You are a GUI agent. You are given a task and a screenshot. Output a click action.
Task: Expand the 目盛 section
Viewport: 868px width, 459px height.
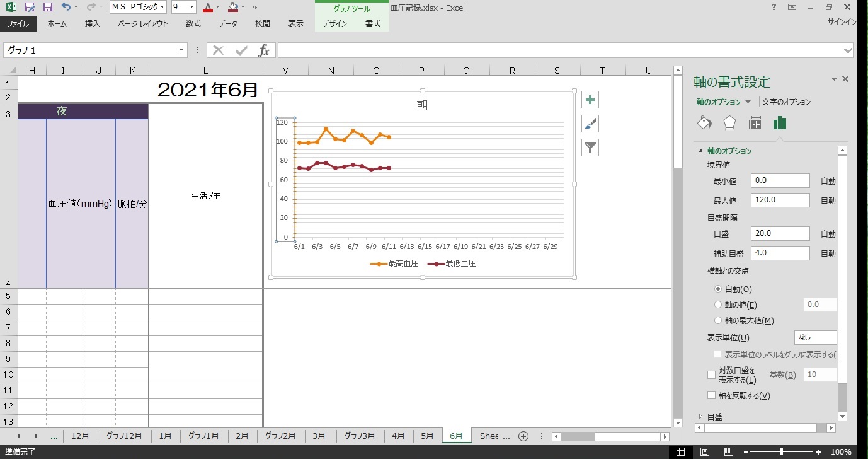pyautogui.click(x=700, y=417)
